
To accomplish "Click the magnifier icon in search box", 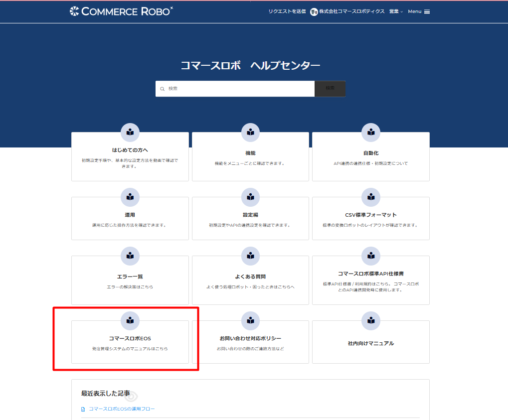I will 163,89.
